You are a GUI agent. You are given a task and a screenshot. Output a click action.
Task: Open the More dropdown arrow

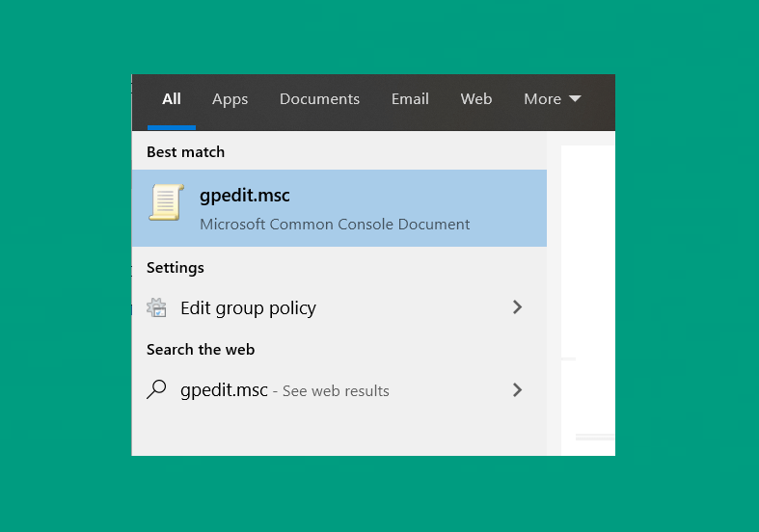575,98
